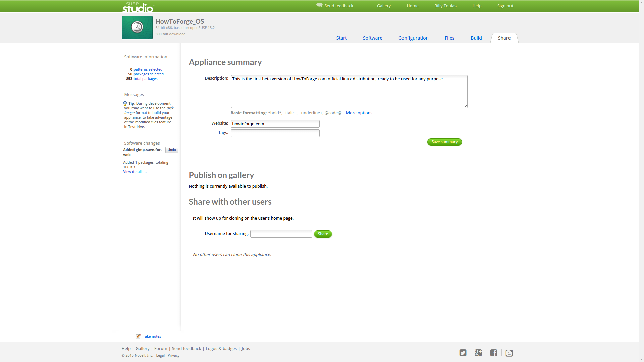Open the patterns selected link

tap(148, 69)
